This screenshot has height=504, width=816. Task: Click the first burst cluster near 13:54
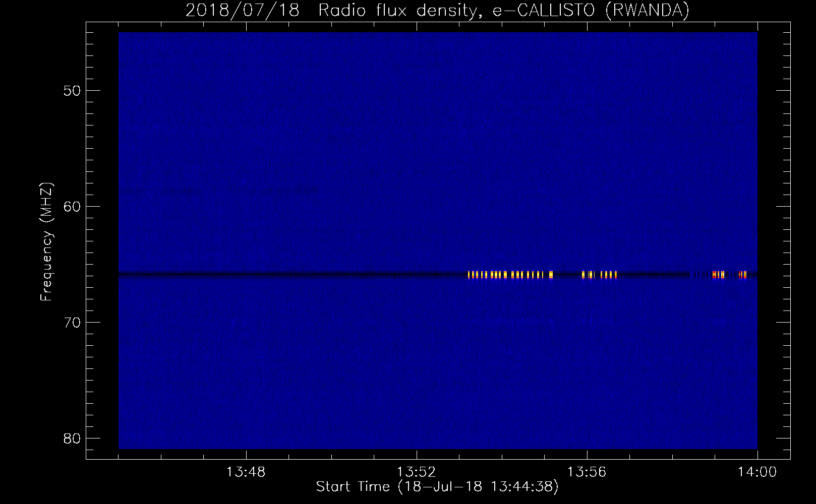click(x=510, y=275)
